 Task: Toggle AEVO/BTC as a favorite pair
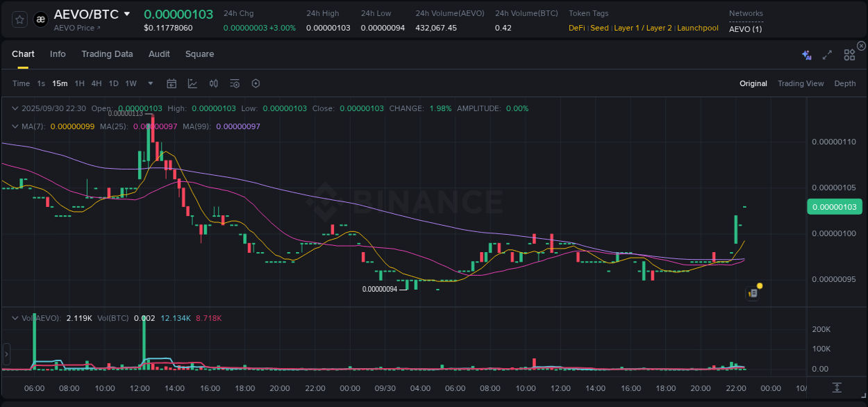click(19, 19)
